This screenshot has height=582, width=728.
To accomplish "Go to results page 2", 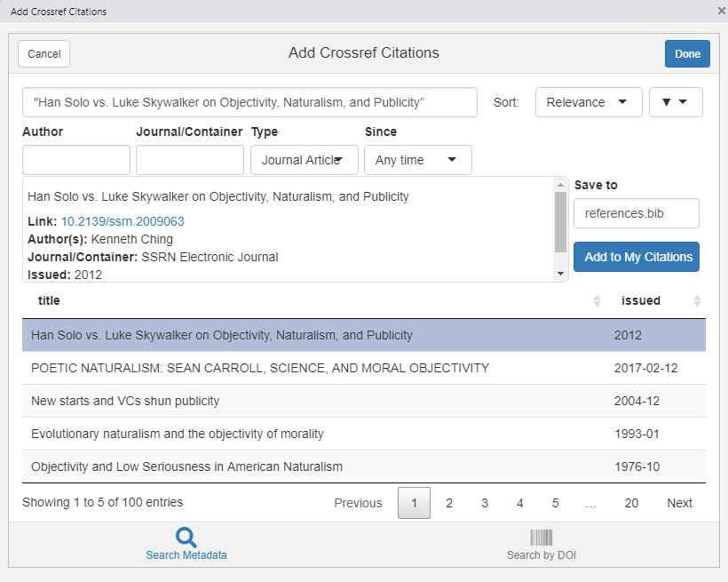I will coord(449,503).
